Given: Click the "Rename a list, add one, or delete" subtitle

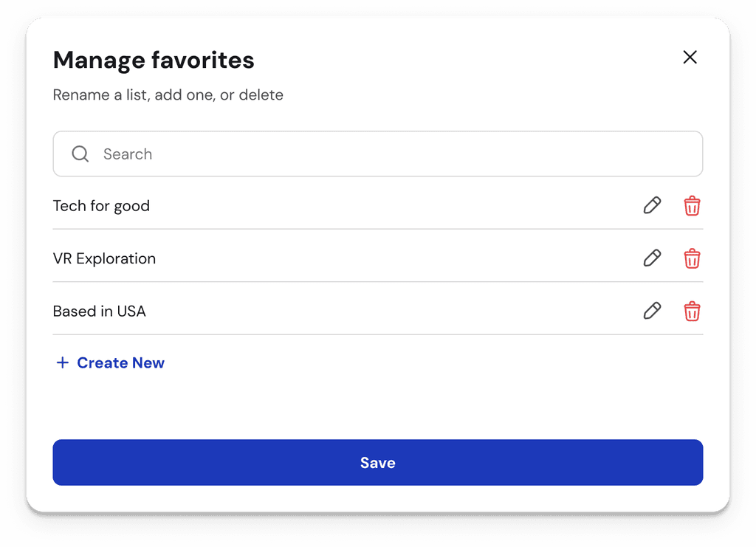Looking at the screenshot, I should click(168, 94).
